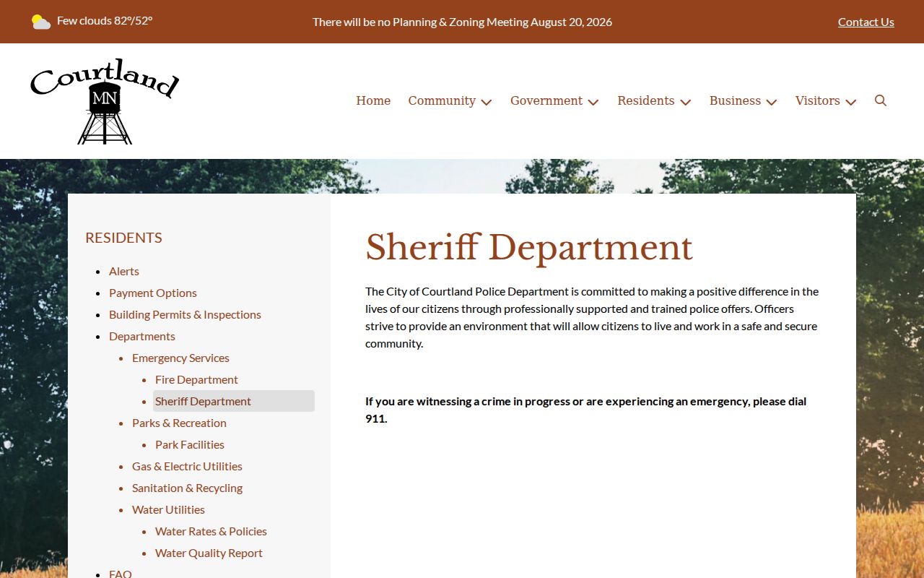View Park Facilities page
The image size is (924, 578).
(x=190, y=444)
